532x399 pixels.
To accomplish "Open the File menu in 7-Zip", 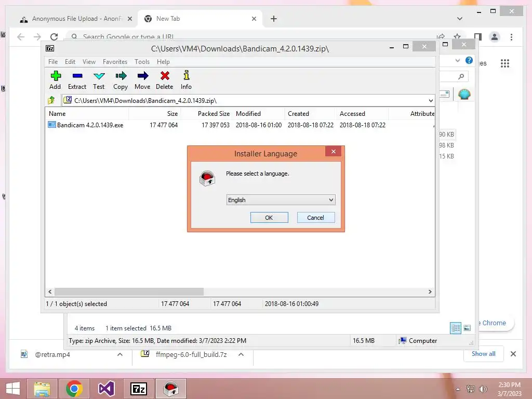I will [x=53, y=62].
